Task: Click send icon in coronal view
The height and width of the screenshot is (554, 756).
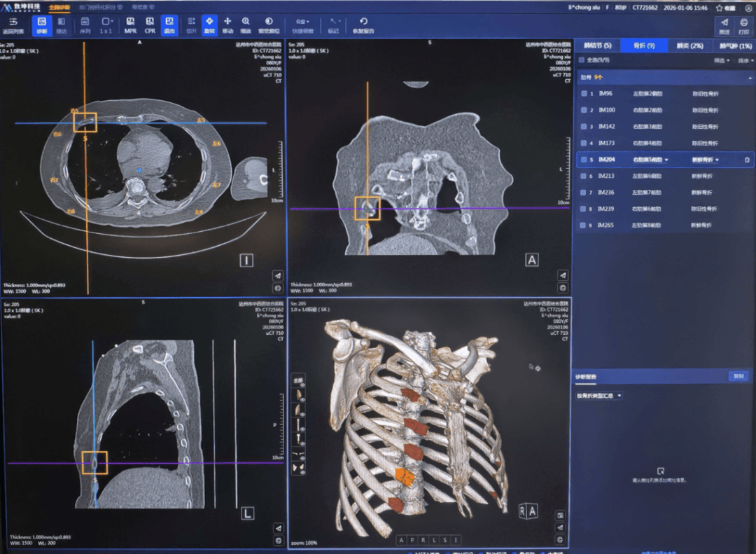Action: 563,275
